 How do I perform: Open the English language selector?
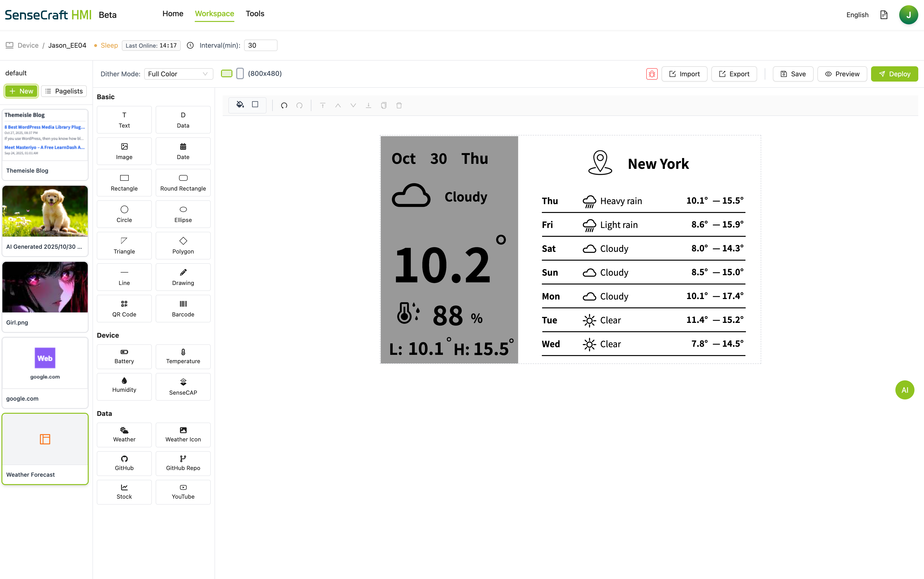tap(857, 15)
